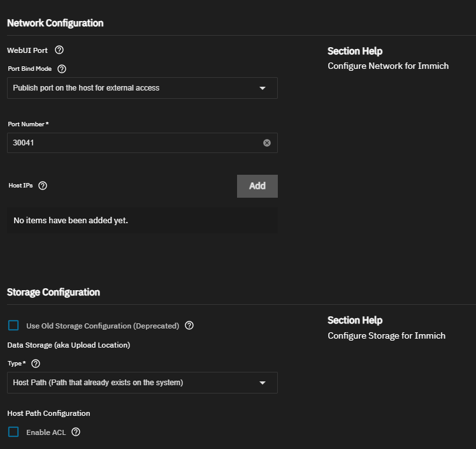Clear the Port Number field with X icon
The width and height of the screenshot is (476, 449).
(x=267, y=143)
